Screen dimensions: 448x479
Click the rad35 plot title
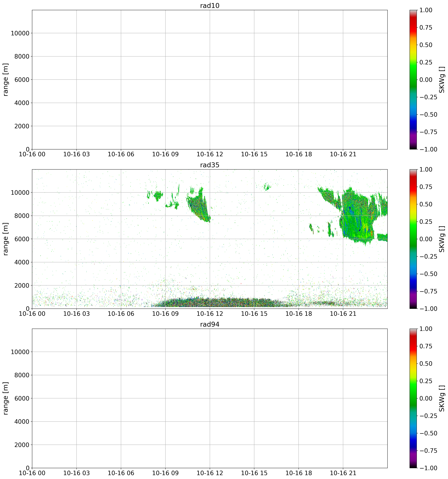click(210, 165)
